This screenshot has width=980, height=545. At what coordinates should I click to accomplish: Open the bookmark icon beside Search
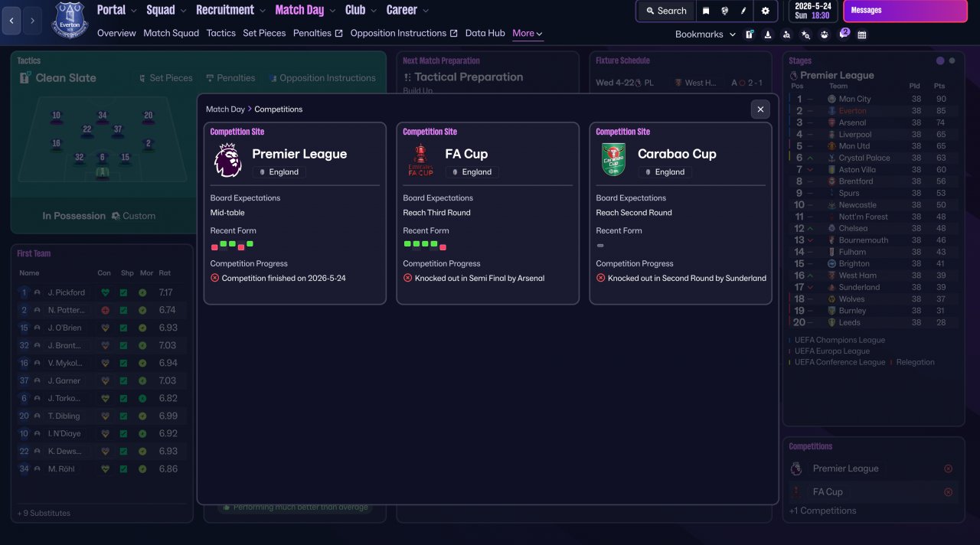point(706,11)
